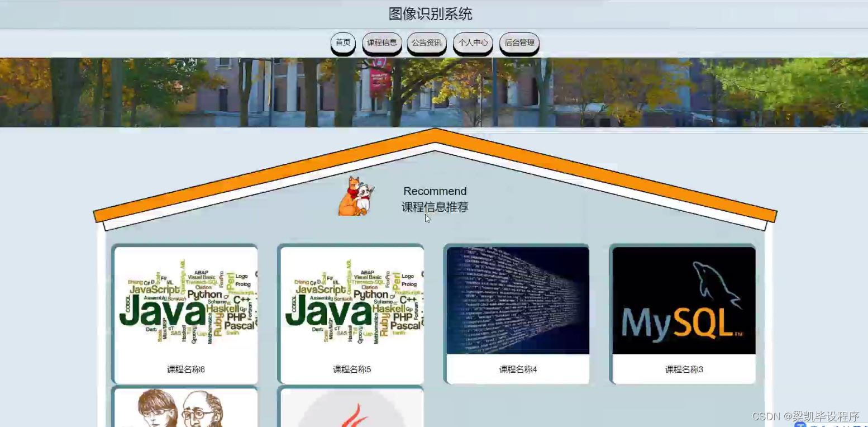868x427 pixels.
Task: View the 课程名称3 MySQL thumbnail
Action: 683,300
